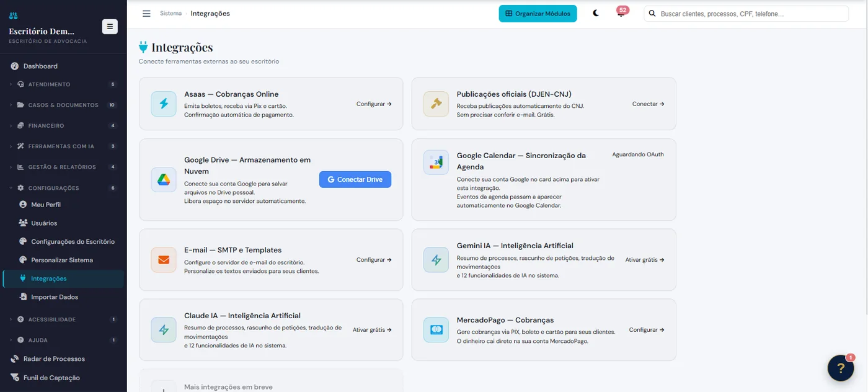Open Dashboard from the sidebar
This screenshot has width=868, height=392.
[63, 66]
